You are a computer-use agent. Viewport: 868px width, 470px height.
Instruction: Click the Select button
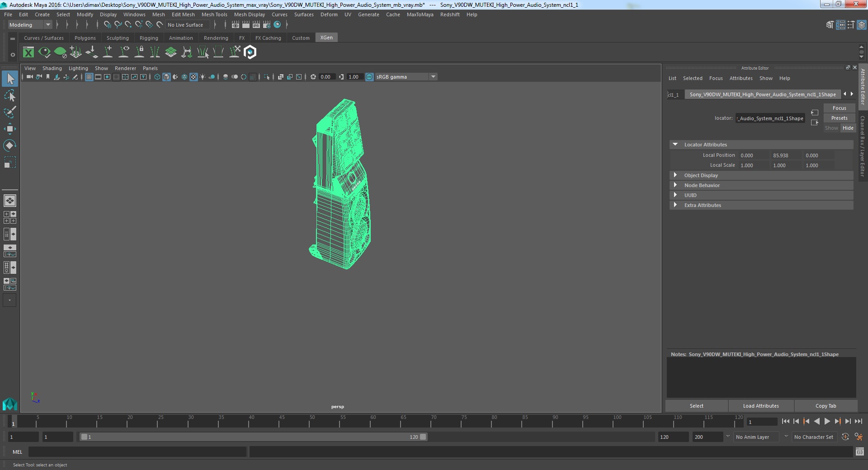(696, 406)
